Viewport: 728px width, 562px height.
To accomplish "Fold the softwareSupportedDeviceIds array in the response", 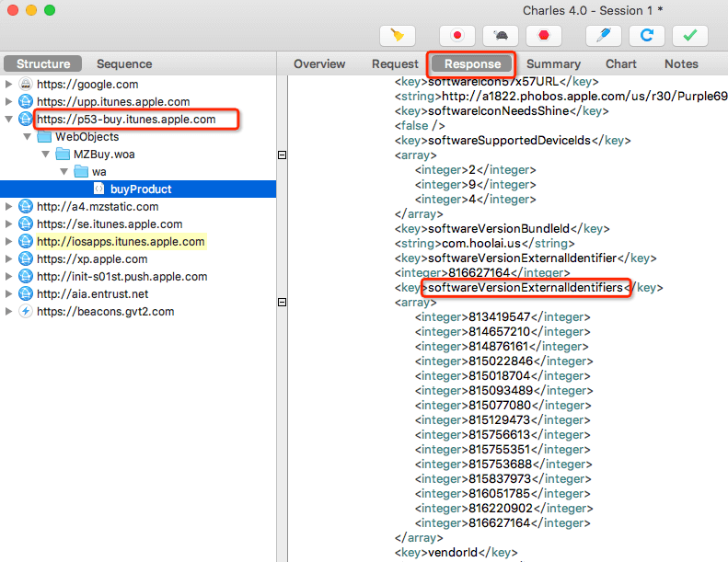I will 283,155.
